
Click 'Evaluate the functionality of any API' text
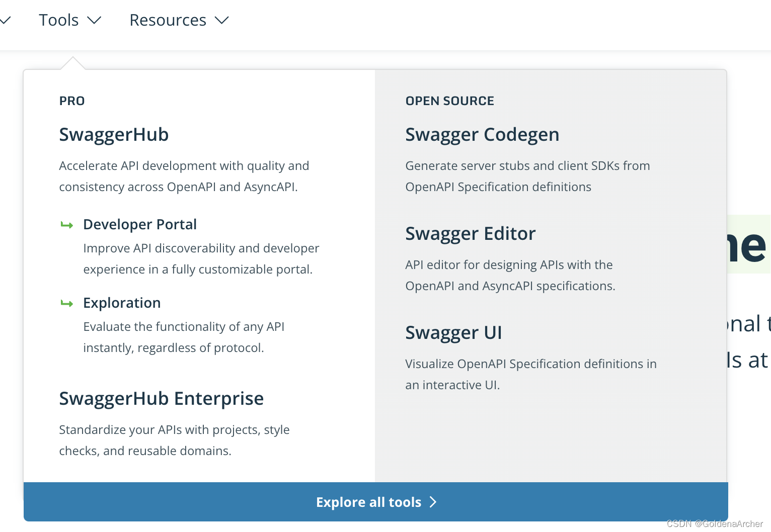coord(184,327)
